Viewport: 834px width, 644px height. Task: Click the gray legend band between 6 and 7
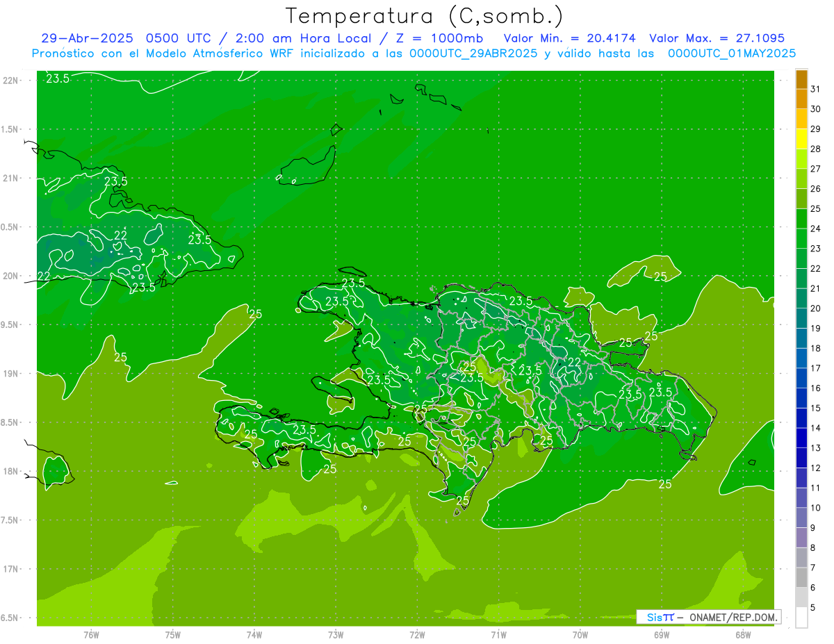[801, 578]
